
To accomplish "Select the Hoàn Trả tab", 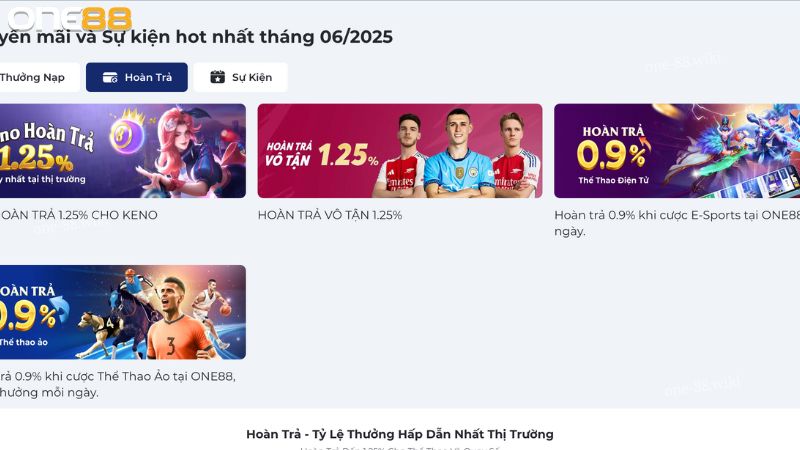I will coord(137,78).
